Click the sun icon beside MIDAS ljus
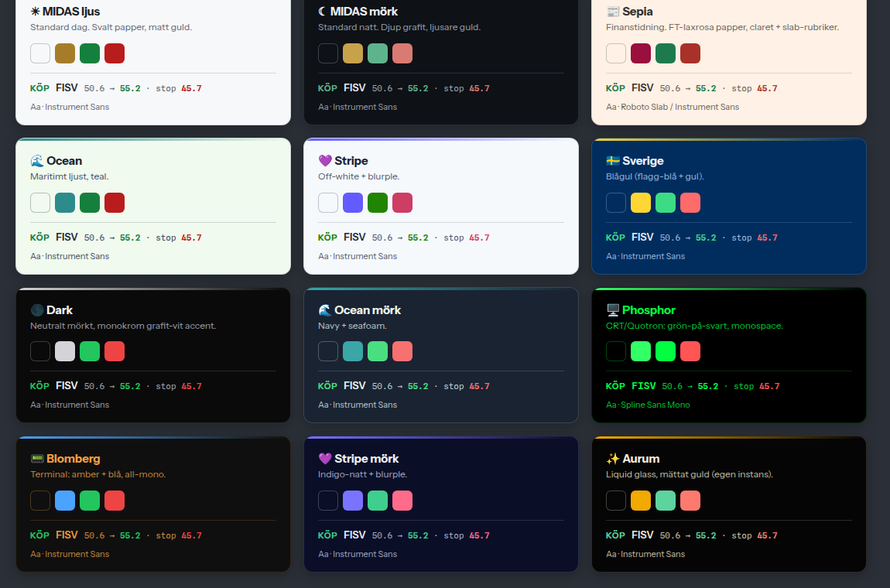Viewport: 890px width, 588px height. tap(35, 12)
